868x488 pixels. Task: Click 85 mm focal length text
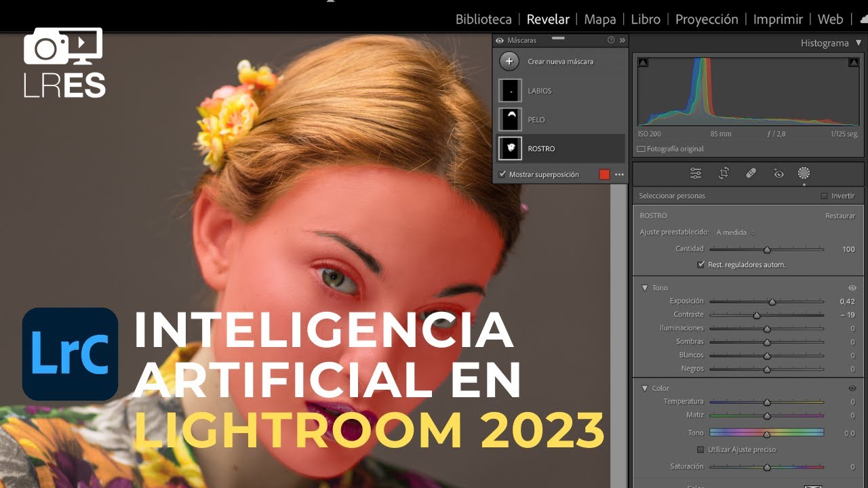pos(720,134)
